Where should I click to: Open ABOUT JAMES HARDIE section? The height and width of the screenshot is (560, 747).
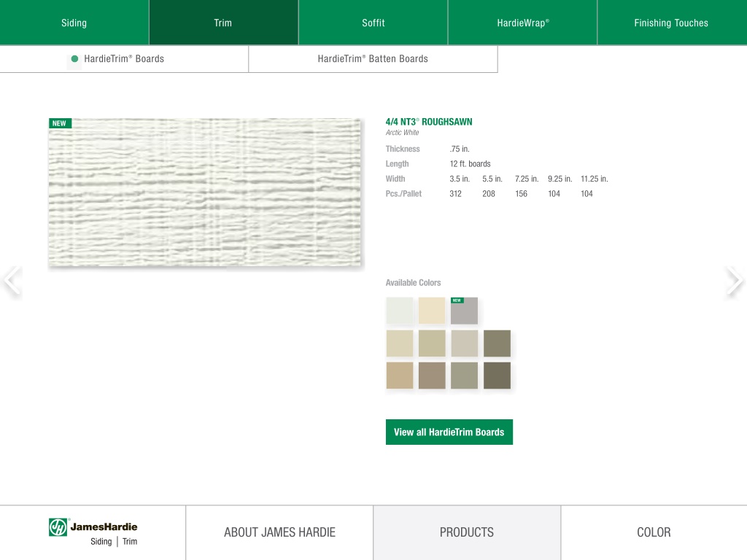(x=279, y=532)
